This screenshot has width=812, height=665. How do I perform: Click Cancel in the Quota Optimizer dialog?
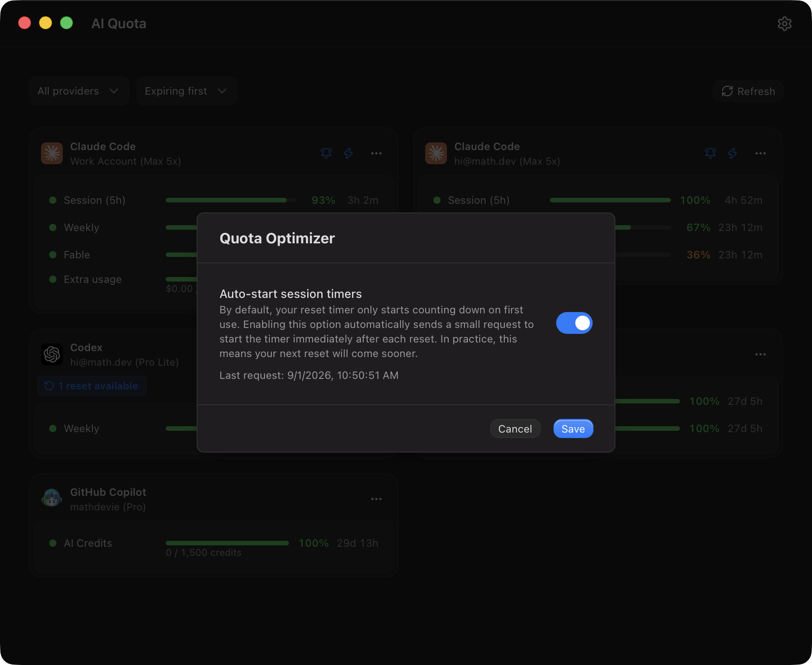click(x=515, y=429)
